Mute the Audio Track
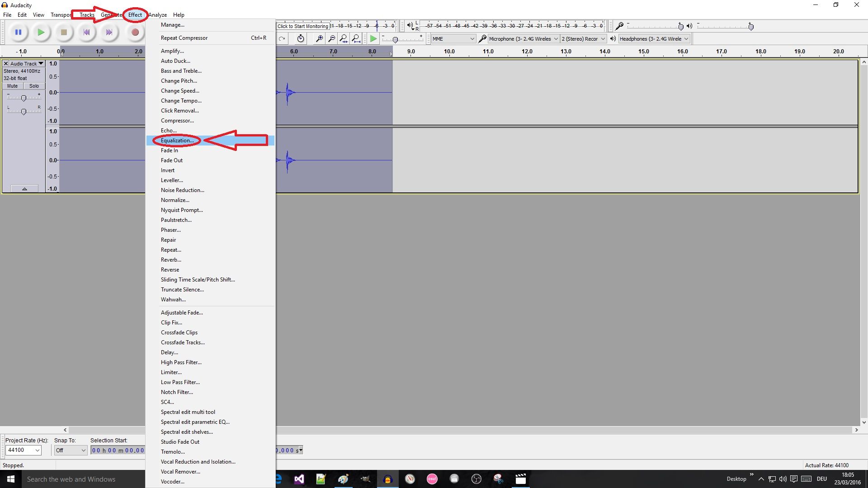This screenshot has width=868, height=488. pyautogui.click(x=12, y=86)
